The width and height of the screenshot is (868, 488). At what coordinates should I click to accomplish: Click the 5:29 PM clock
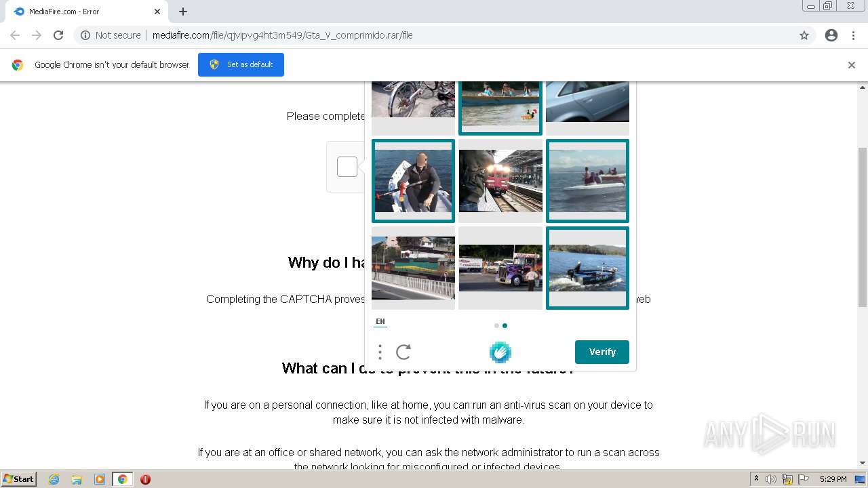point(833,479)
